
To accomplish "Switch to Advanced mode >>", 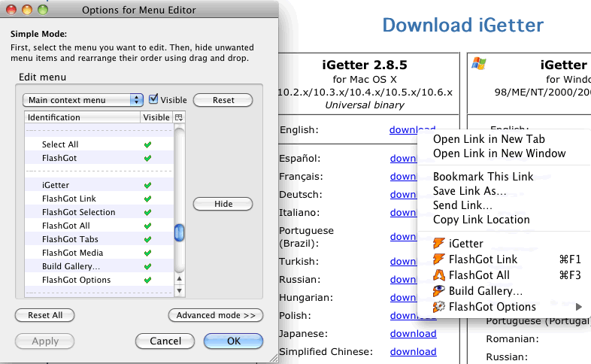I will coord(216,315).
